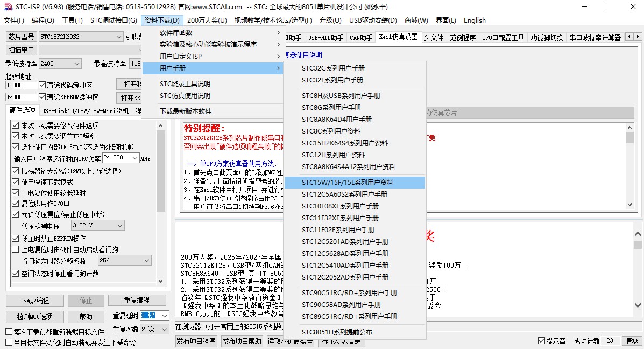Switch to 头文件 tab

pos(434,37)
